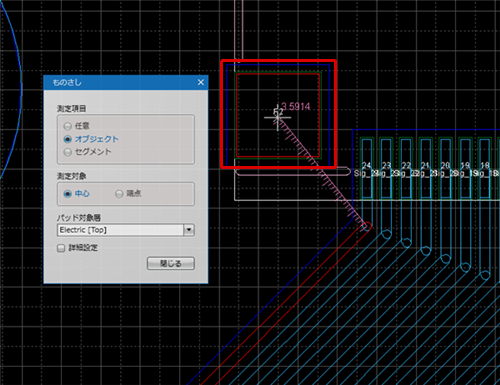The image size is (500, 385).
Task: Click the red circle at the ruler's end
Action: (367, 226)
